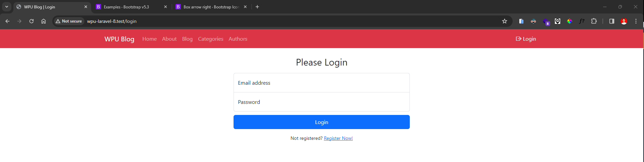This screenshot has height=162, width=644.
Task: Focus the Email address field
Action: point(321,83)
